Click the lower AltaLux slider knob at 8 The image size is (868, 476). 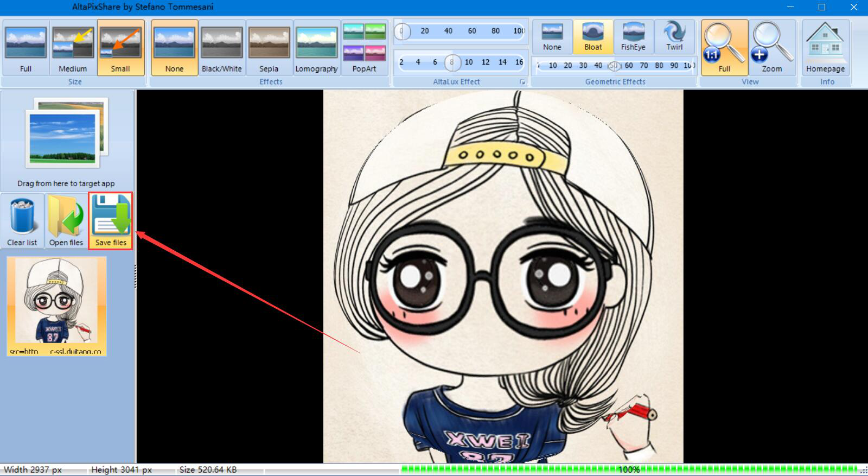pyautogui.click(x=452, y=62)
